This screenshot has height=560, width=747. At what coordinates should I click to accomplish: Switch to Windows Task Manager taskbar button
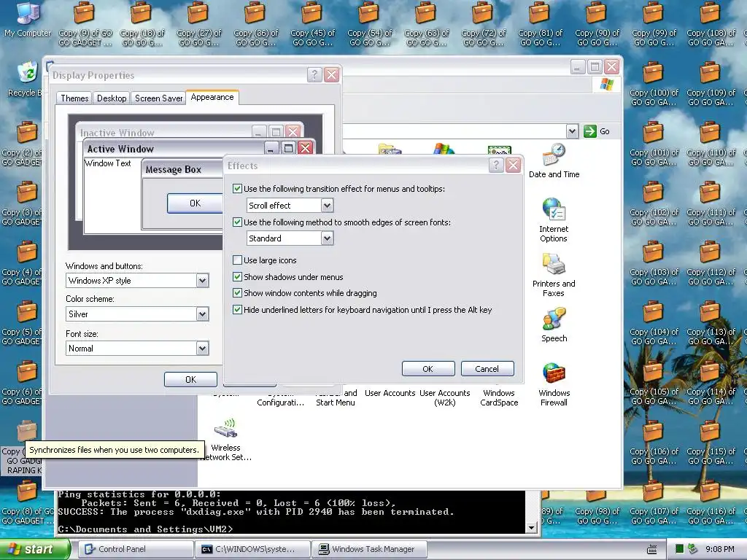pyautogui.click(x=369, y=549)
